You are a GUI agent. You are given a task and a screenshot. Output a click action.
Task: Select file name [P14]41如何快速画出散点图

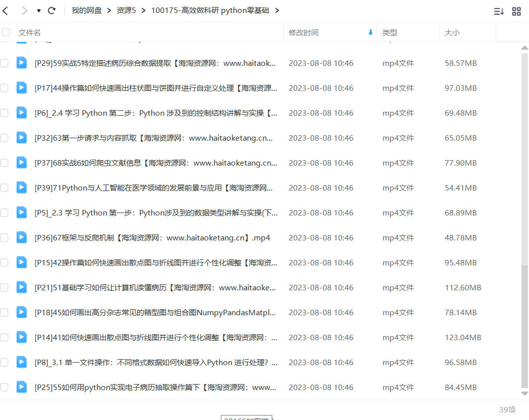point(156,338)
